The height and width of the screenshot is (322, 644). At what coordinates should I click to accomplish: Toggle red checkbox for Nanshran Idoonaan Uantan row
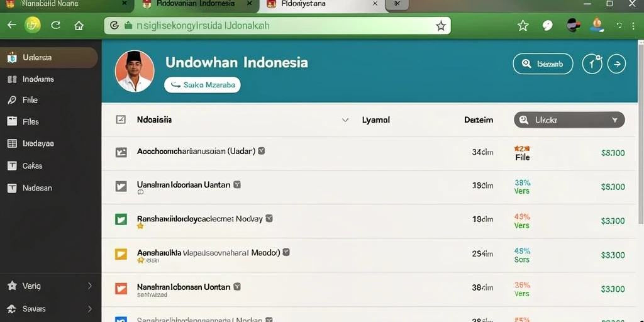pos(121,288)
